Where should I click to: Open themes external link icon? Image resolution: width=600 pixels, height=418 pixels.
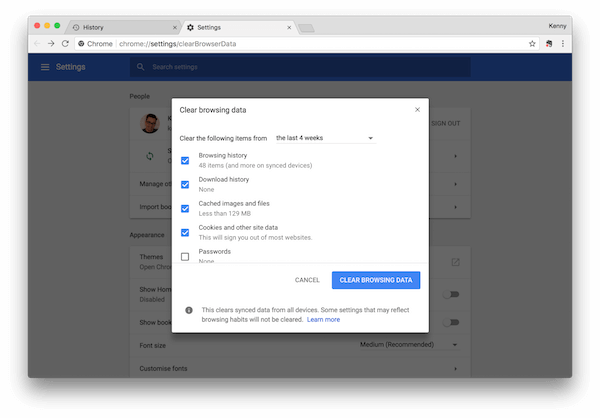click(455, 262)
